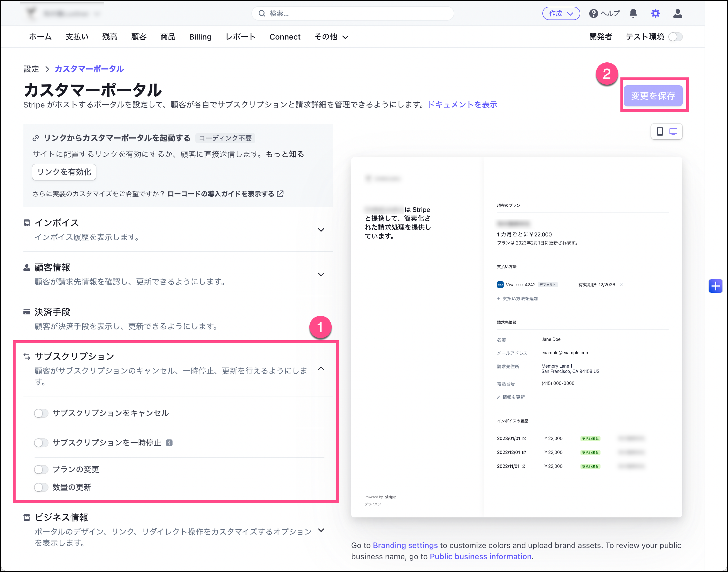The width and height of the screenshot is (728, 572).
Task: Open the notifications bell icon
Action: point(633,13)
